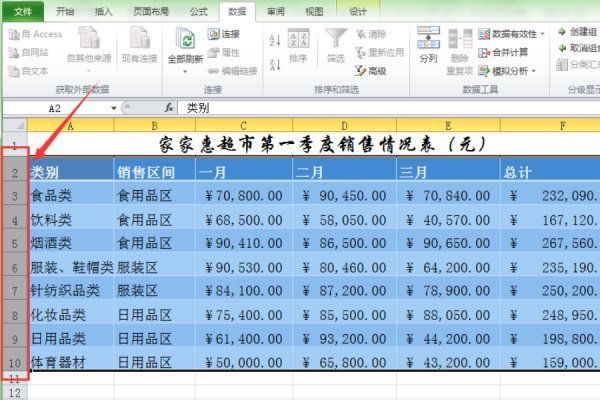Screen dimensions: 600x400
Task: Click header cell 销售区间
Action: tap(155, 168)
